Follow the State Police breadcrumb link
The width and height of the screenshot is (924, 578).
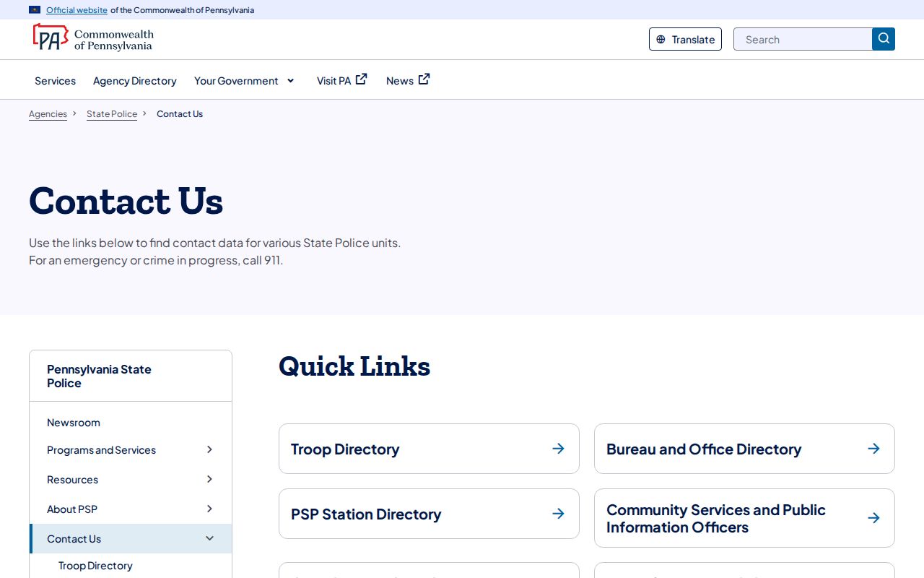112,114
